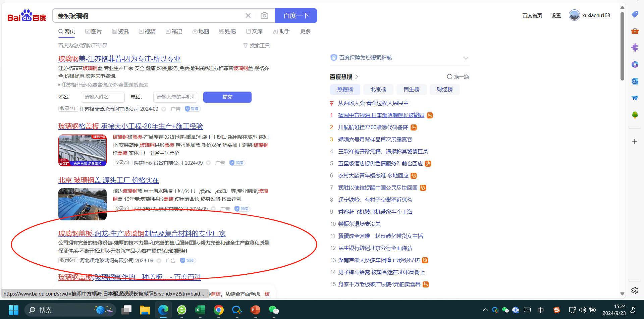Expand the system tray hidden icons

[485, 310]
